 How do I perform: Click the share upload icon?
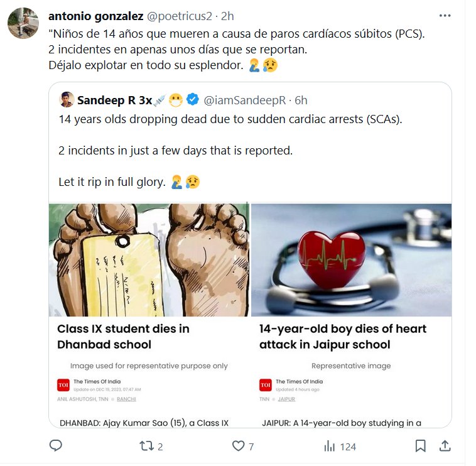coord(445,446)
